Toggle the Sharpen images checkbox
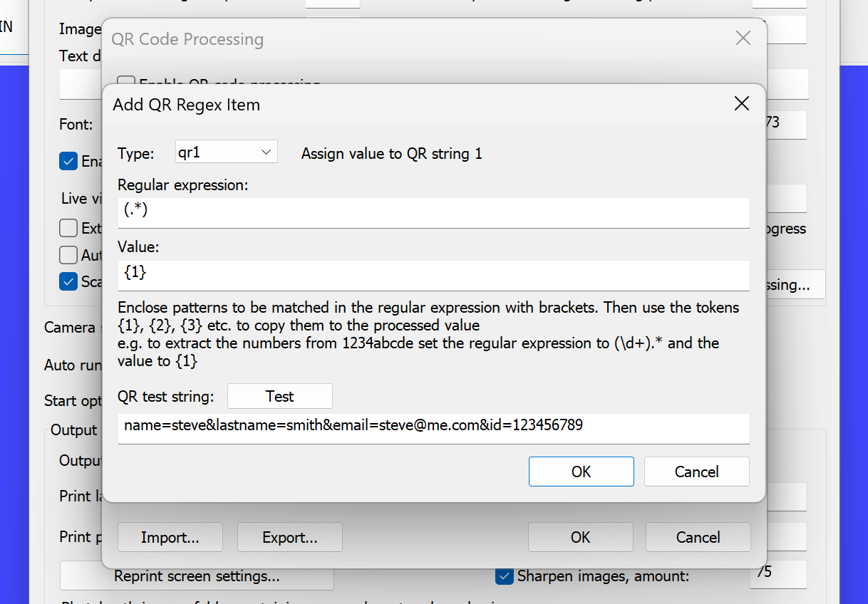The image size is (868, 604). [x=505, y=576]
